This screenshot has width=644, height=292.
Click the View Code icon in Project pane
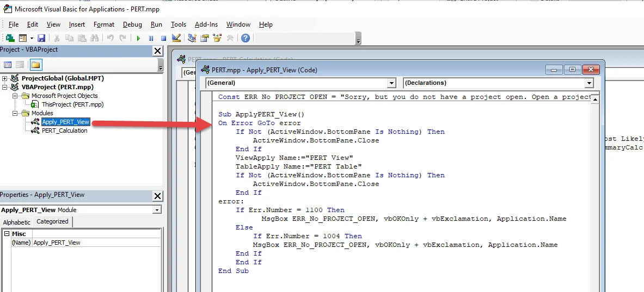tap(8, 64)
